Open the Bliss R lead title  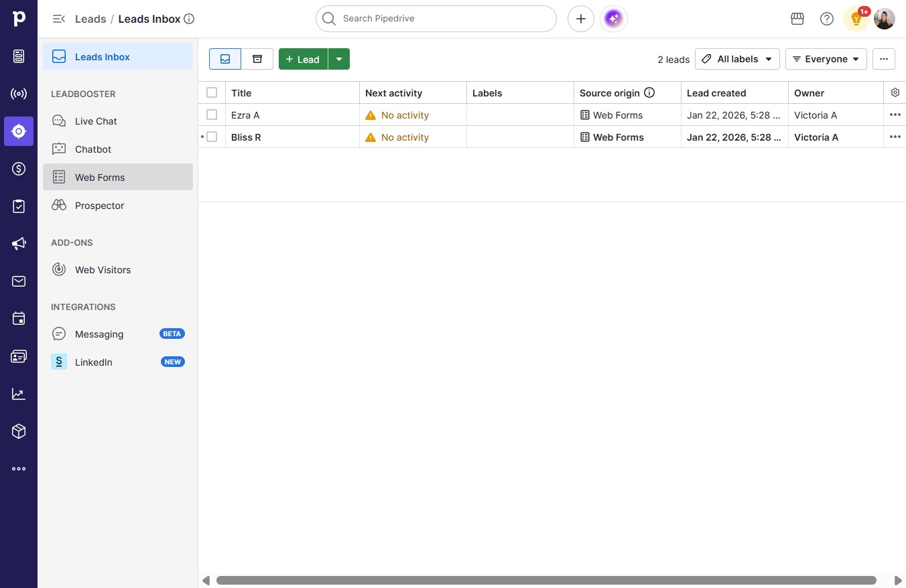(246, 137)
